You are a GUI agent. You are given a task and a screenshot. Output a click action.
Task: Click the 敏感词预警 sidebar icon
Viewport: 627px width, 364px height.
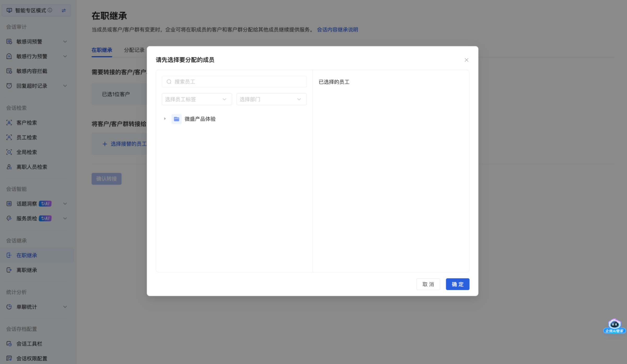coord(9,42)
